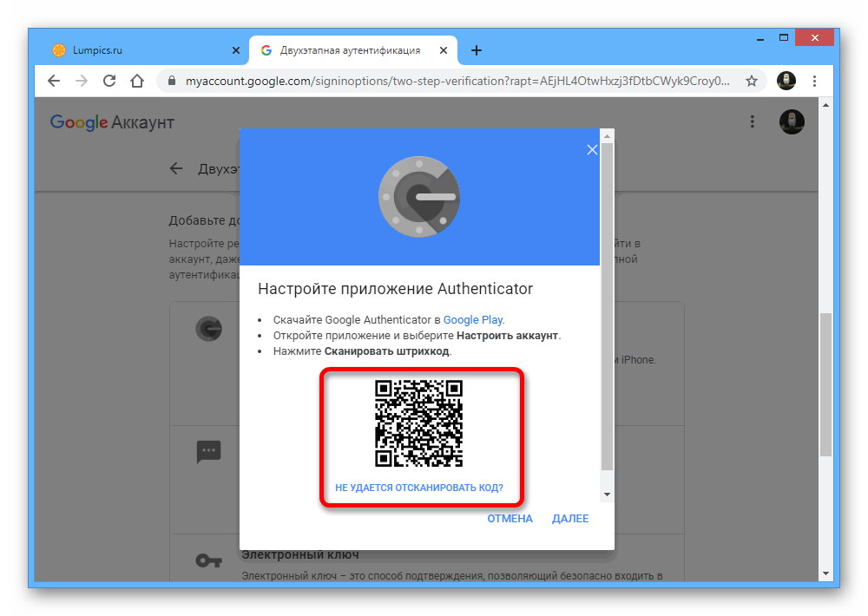Close the Authenticator setup dialog
The width and height of the screenshot is (868, 616).
pos(592,149)
